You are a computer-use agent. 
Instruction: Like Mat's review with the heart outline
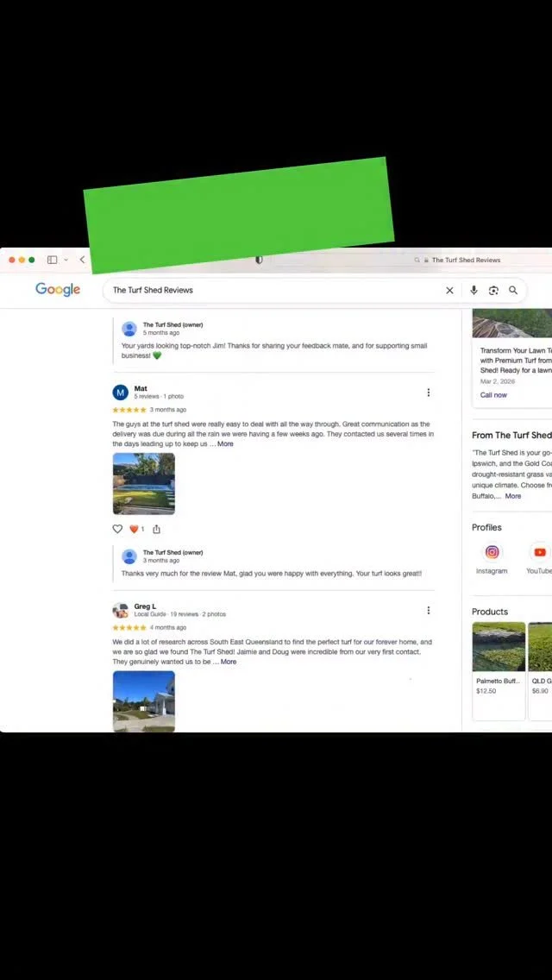coord(117,529)
